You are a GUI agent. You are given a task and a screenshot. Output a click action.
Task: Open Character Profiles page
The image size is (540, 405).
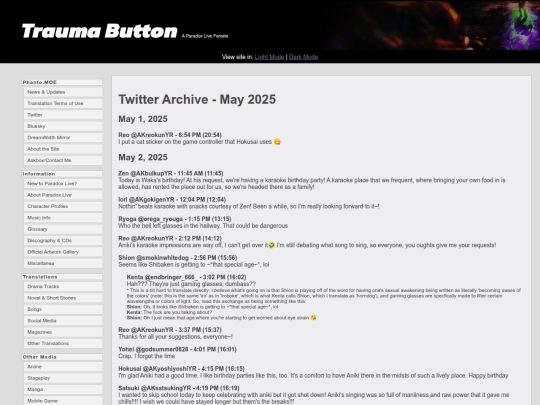[63, 206]
